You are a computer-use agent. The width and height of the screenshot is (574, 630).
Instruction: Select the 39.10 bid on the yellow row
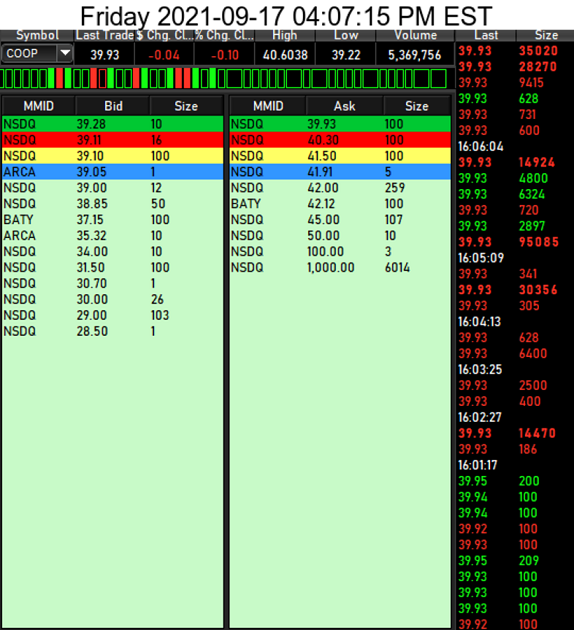click(90, 156)
